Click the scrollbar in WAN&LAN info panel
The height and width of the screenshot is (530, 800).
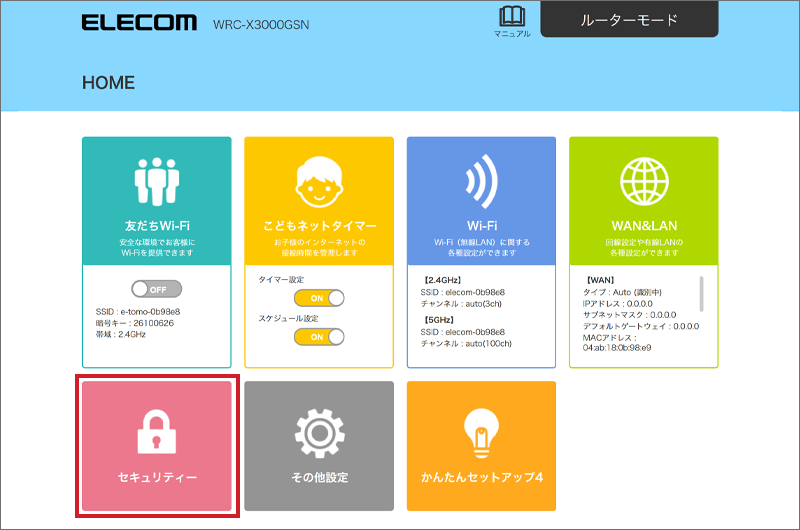click(x=702, y=294)
